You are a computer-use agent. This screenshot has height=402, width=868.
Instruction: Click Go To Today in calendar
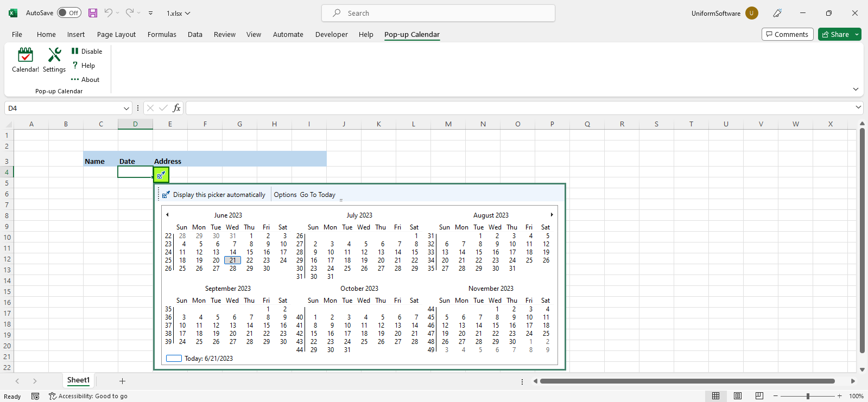[x=318, y=195]
